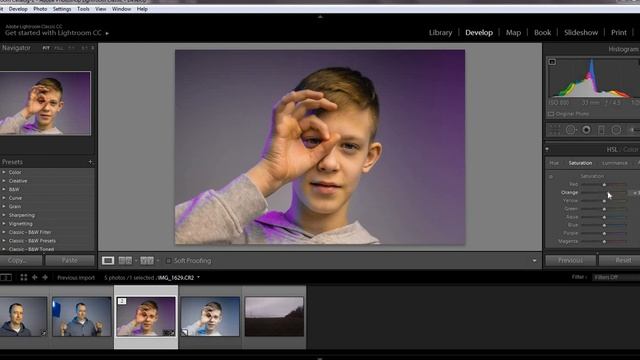
Task: Set Navigator zoom to FIT
Action: click(46, 48)
